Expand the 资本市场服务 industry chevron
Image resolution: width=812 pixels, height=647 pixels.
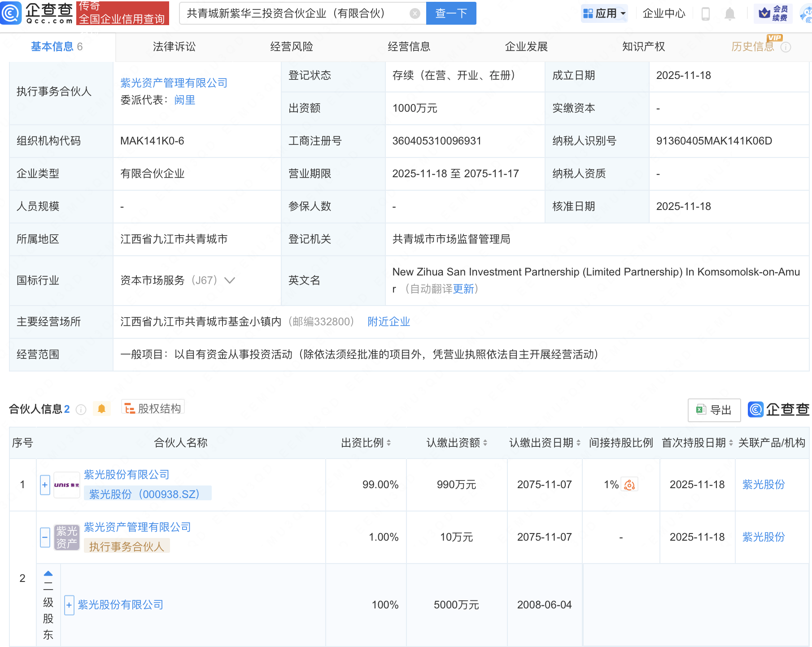[230, 280]
